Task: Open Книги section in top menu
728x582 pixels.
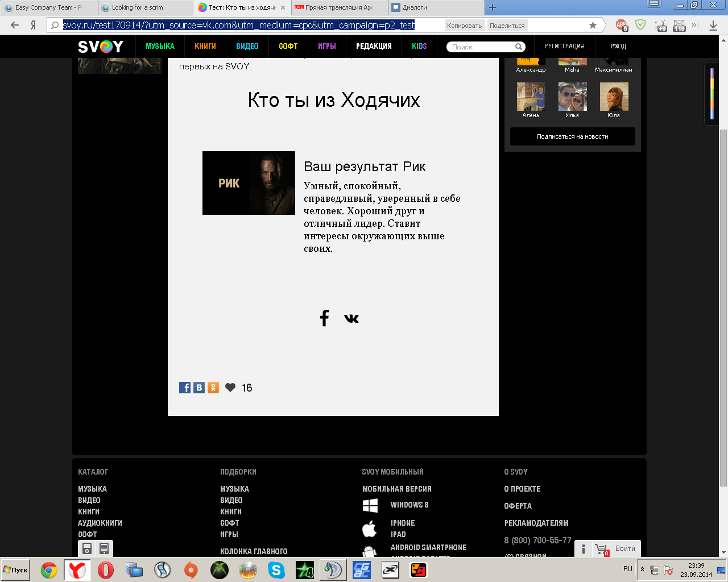Action: click(205, 47)
